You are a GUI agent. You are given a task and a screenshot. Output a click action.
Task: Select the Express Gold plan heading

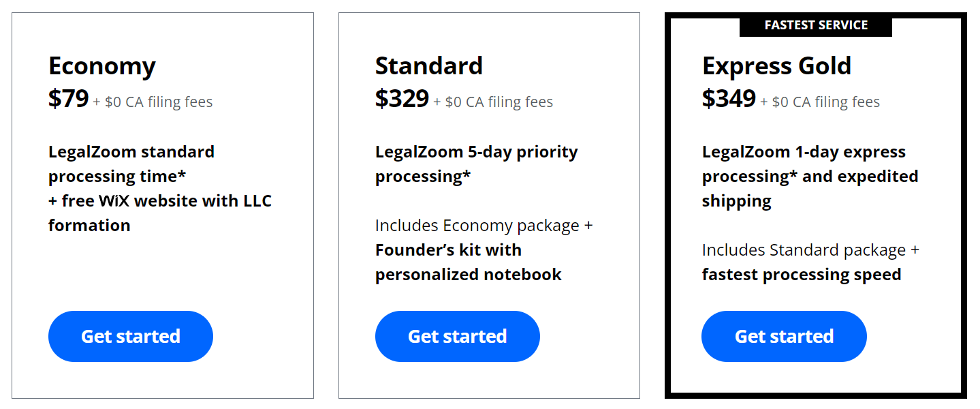pyautogui.click(x=777, y=66)
